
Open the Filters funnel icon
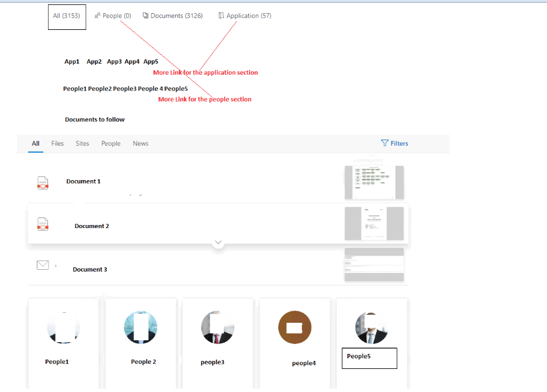pos(385,143)
